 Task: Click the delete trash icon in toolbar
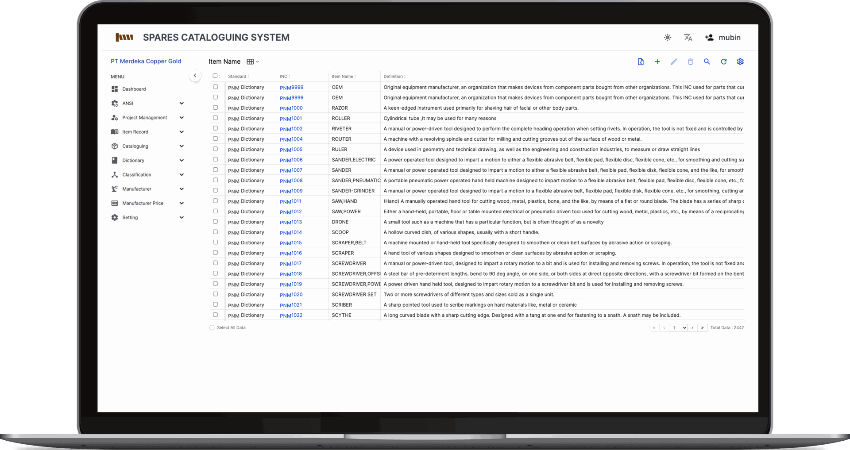tap(690, 62)
